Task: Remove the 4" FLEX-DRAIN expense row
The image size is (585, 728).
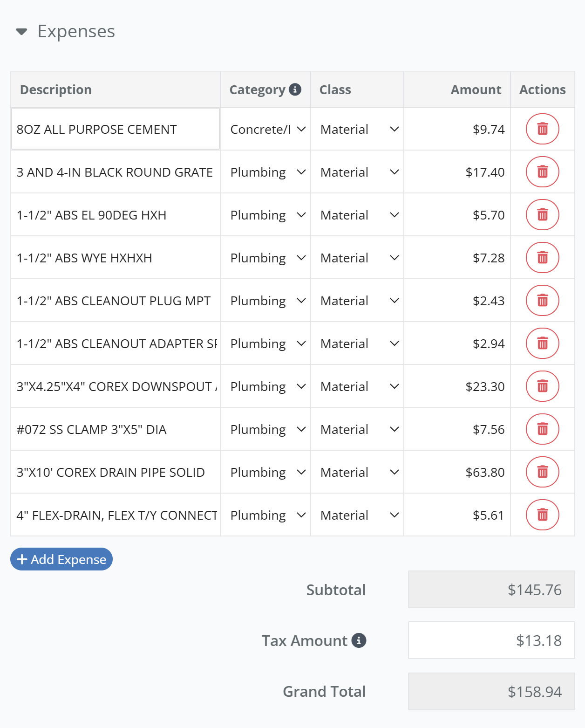Action: click(x=542, y=515)
